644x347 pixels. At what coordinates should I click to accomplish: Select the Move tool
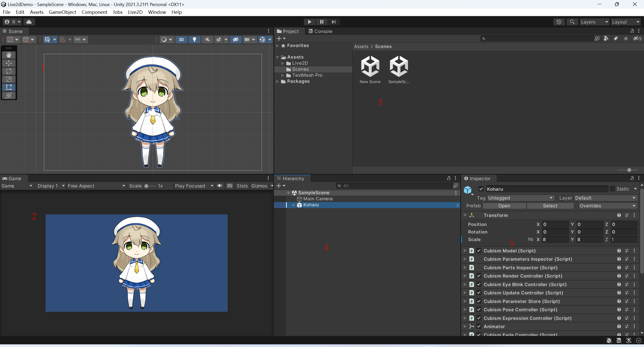[x=9, y=63]
